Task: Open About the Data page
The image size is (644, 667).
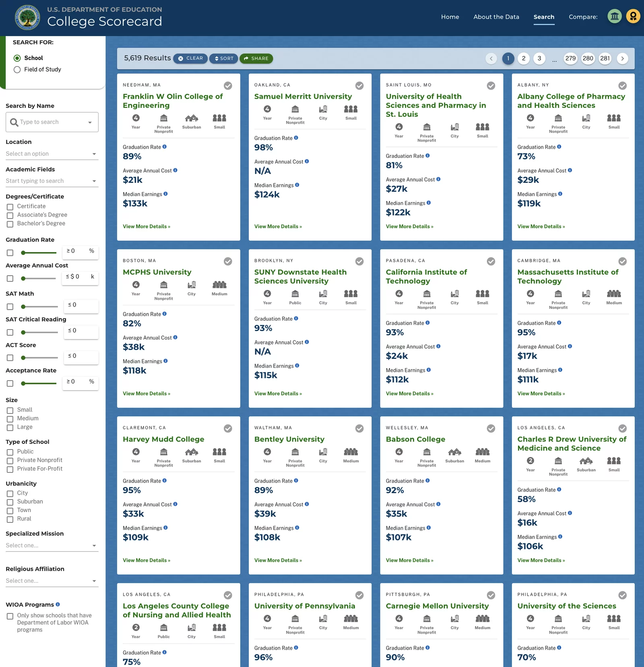Action: (x=496, y=17)
